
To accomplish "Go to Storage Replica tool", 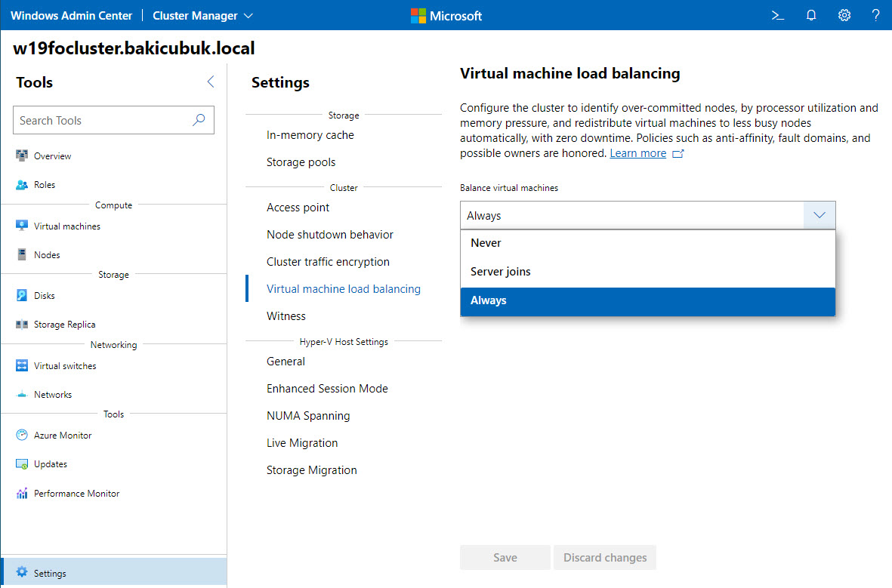I will [65, 325].
